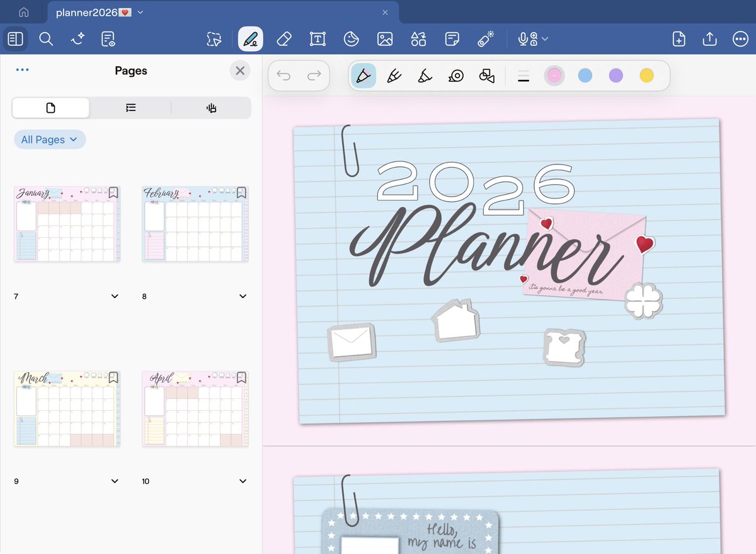
Task: Select the highlighter pen style
Action: click(x=364, y=76)
